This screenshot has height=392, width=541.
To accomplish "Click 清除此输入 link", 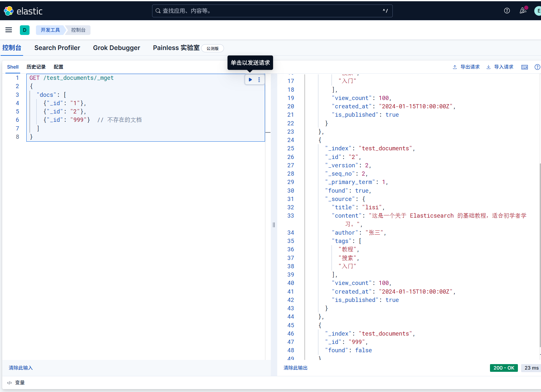I will coord(21,368).
